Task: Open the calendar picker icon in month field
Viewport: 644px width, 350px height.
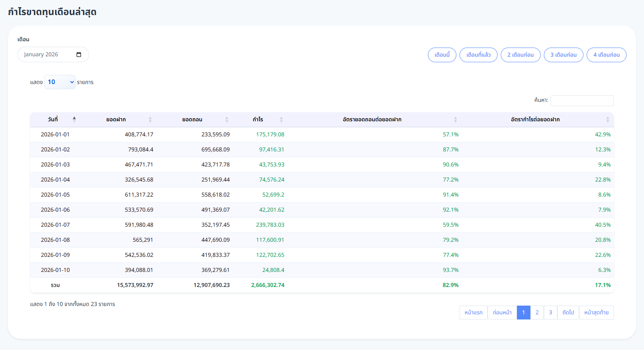Action: [79, 55]
